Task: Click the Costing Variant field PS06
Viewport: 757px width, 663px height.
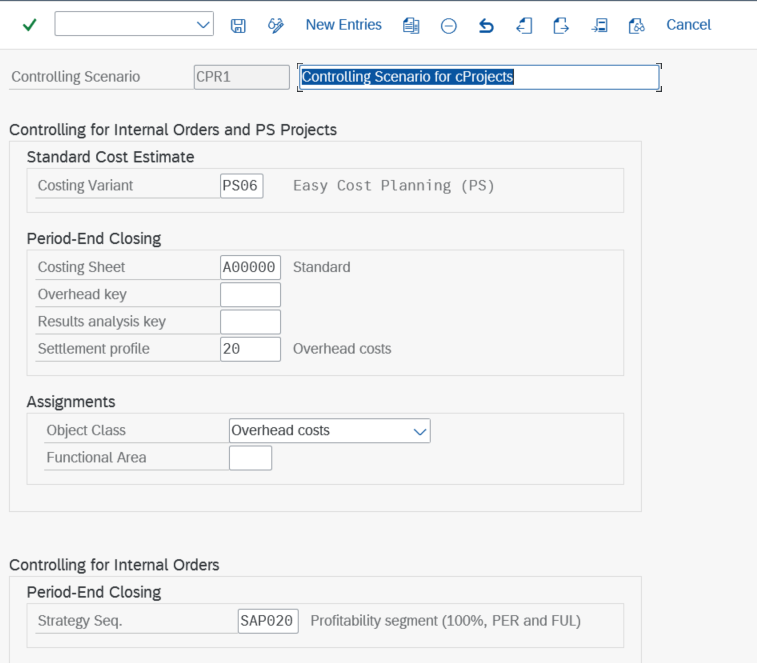Action: [241, 186]
